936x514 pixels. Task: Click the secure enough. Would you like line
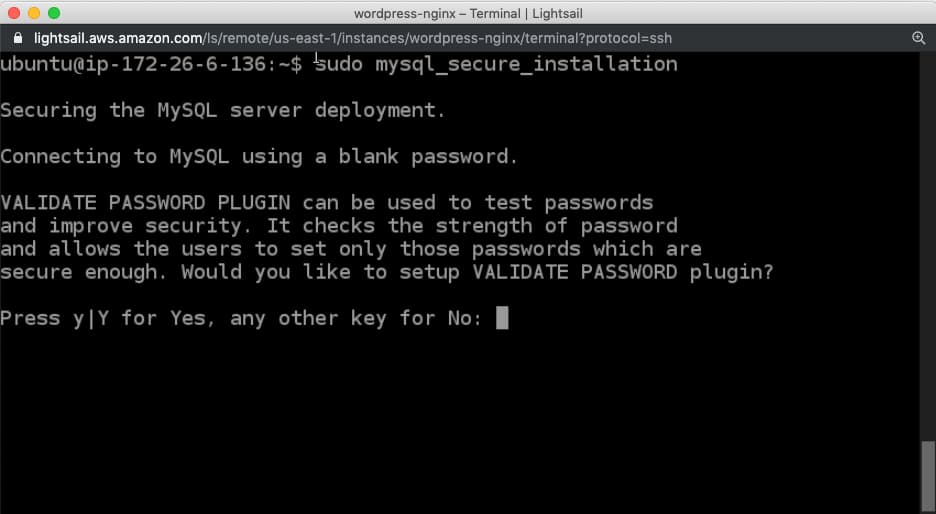(387, 272)
